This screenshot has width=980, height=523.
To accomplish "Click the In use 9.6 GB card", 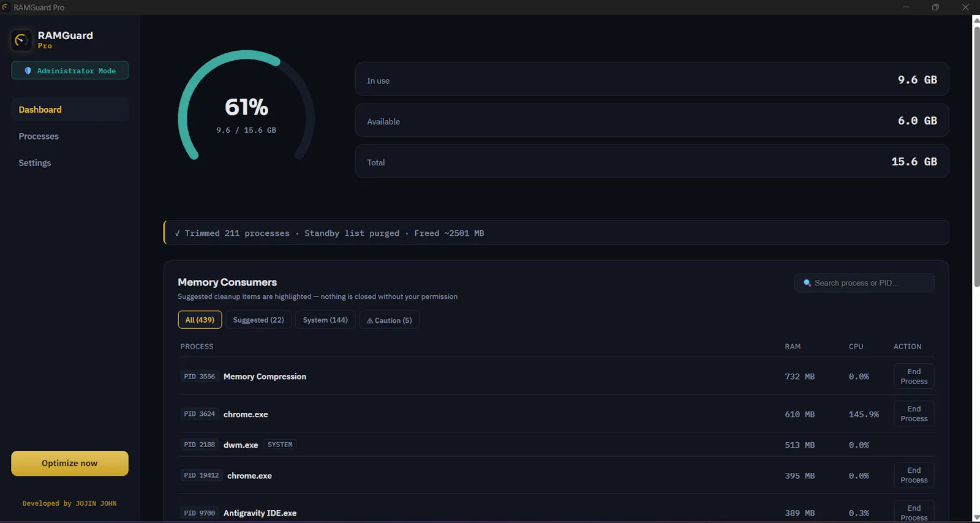I will click(652, 79).
